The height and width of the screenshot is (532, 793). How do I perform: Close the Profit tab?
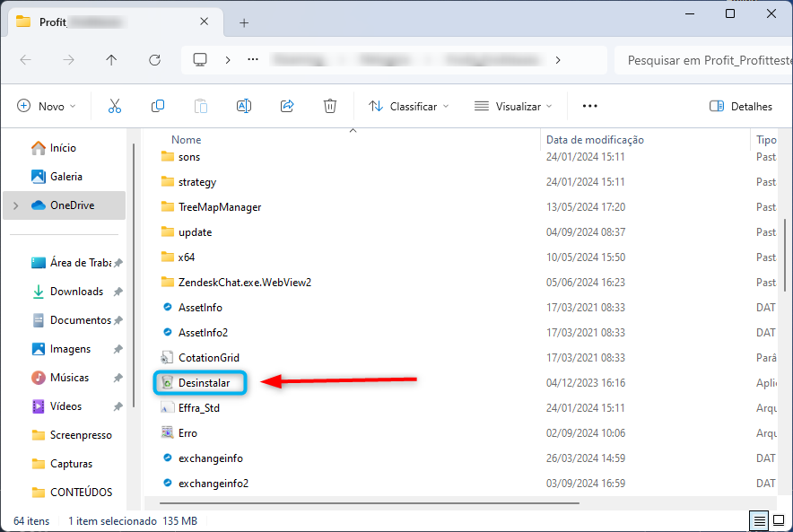(204, 22)
